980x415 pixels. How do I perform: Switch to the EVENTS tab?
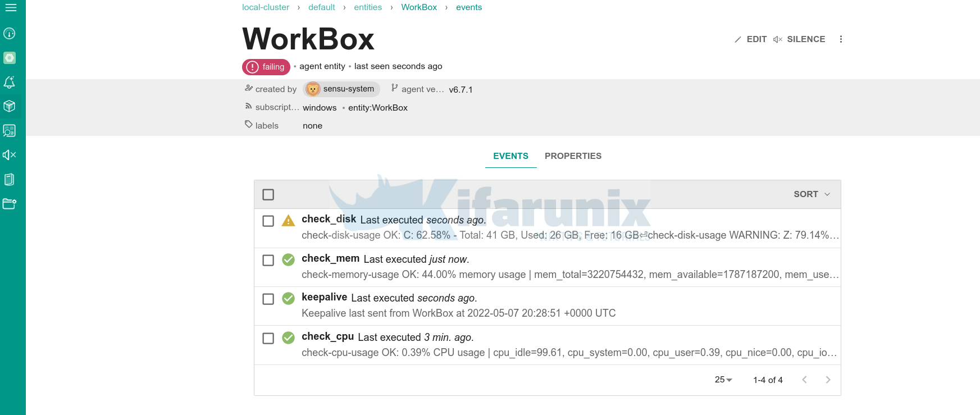[511, 156]
